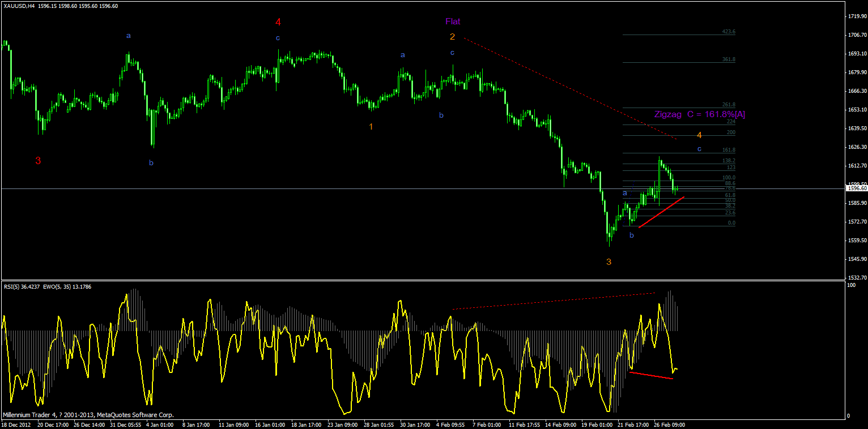
Task: Click the '4 Feb 09:55' time axis label
Action: click(x=450, y=424)
